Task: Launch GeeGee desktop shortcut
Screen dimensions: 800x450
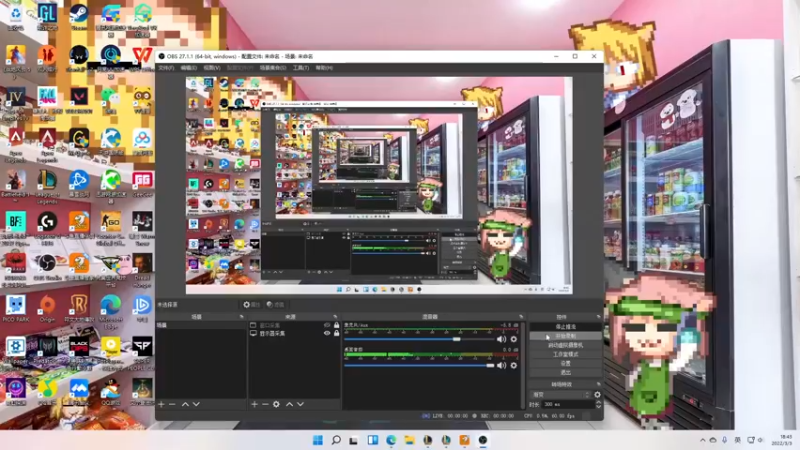Action: pos(142,184)
